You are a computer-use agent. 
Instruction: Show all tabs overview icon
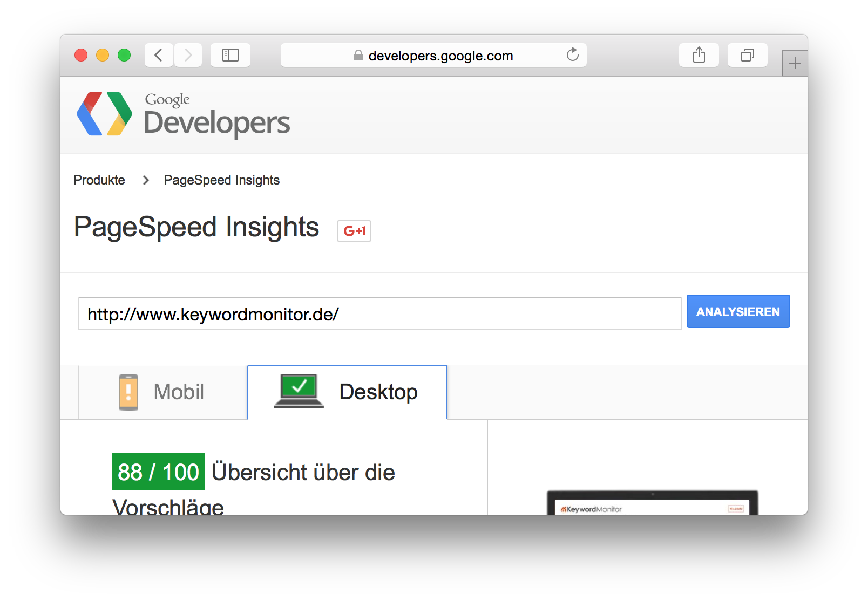[x=748, y=55]
